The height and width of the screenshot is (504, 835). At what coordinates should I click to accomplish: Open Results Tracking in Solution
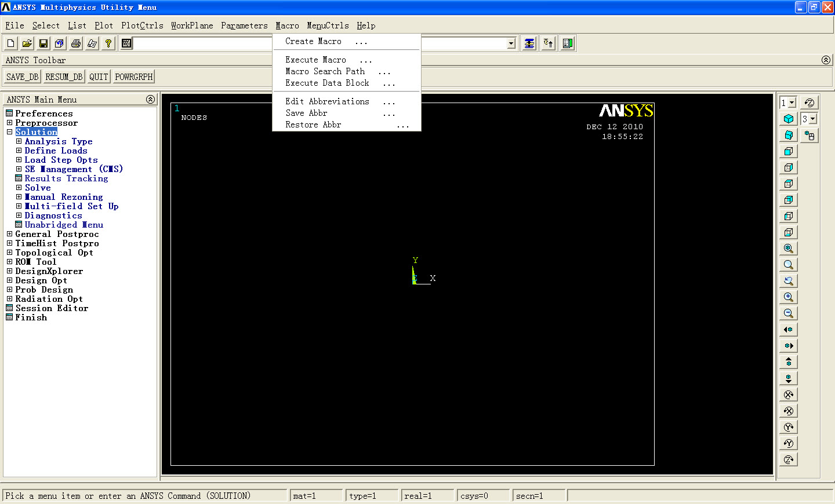(x=66, y=178)
